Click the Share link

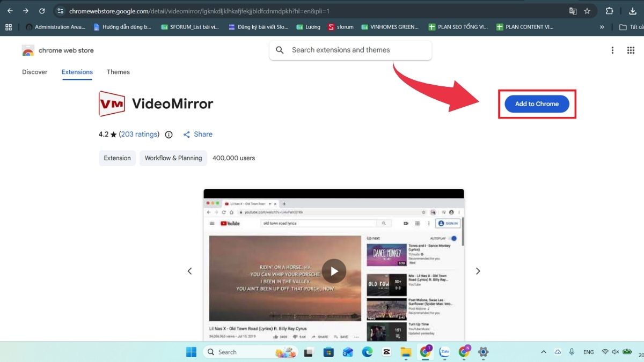click(198, 134)
